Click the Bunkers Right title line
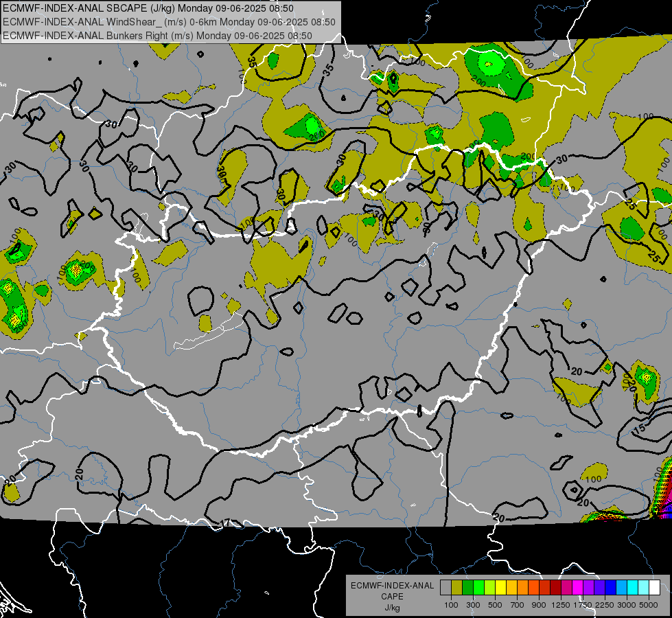This screenshot has width=672, height=618. 157,36
